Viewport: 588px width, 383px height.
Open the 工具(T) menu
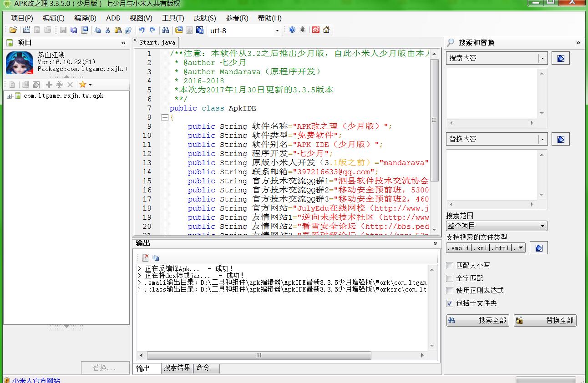pyautogui.click(x=173, y=18)
